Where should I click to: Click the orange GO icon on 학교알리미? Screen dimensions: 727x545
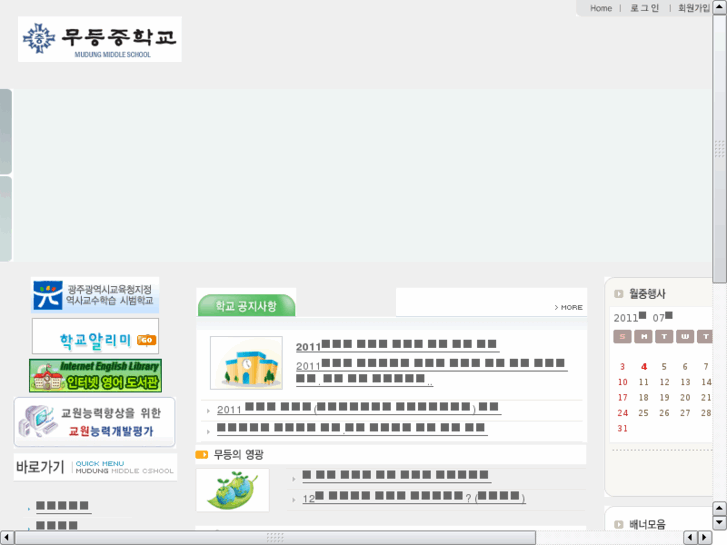[x=147, y=340]
